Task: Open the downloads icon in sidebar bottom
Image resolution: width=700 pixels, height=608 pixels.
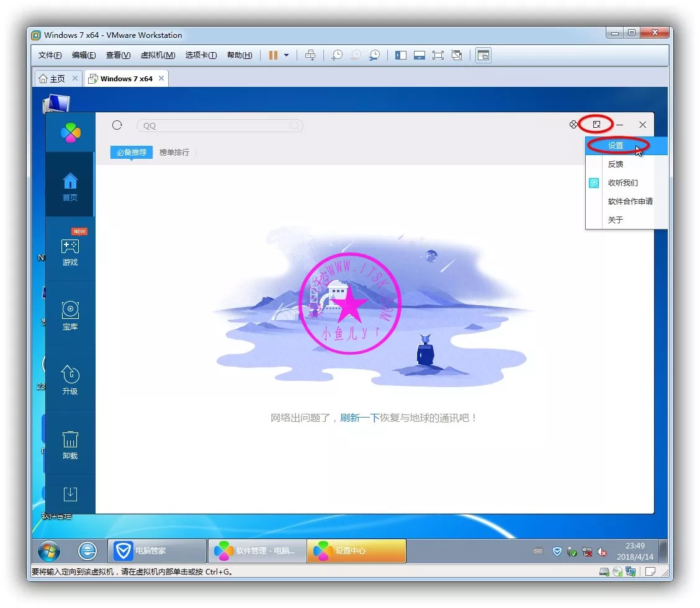Action: point(70,494)
